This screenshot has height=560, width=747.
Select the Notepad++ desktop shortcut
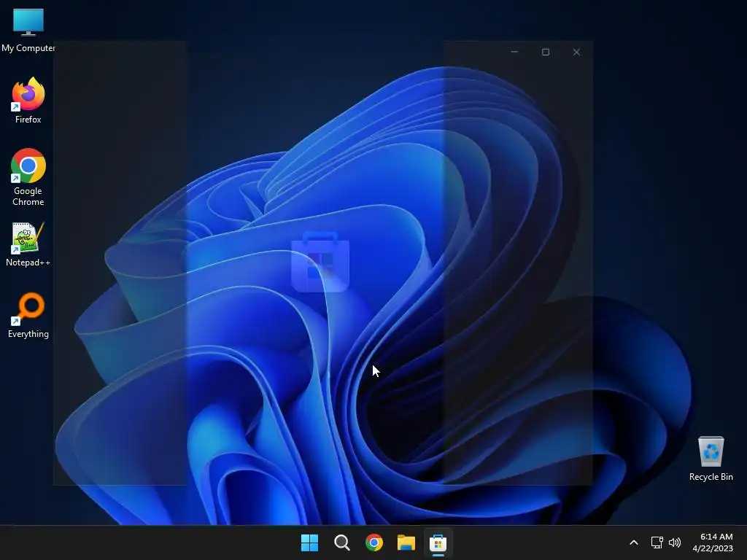(x=28, y=244)
